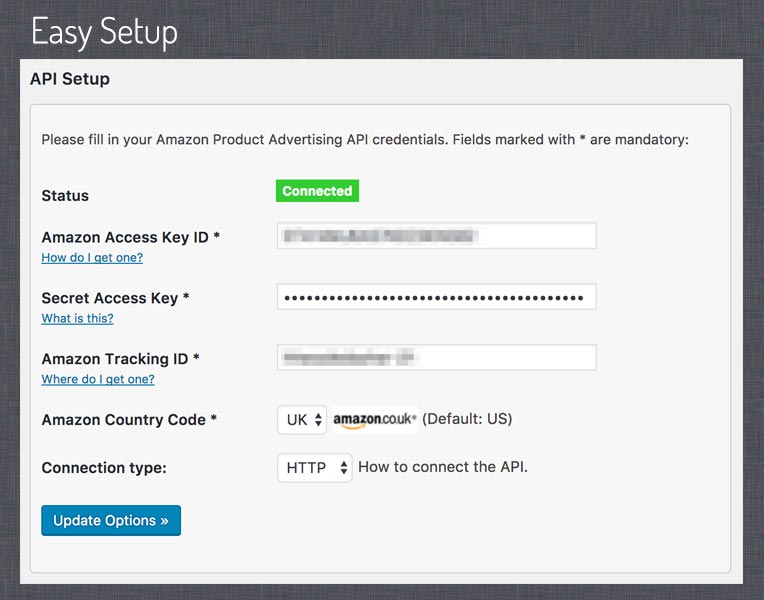Click the '(Default: US)' hint text

pyautogui.click(x=467, y=419)
